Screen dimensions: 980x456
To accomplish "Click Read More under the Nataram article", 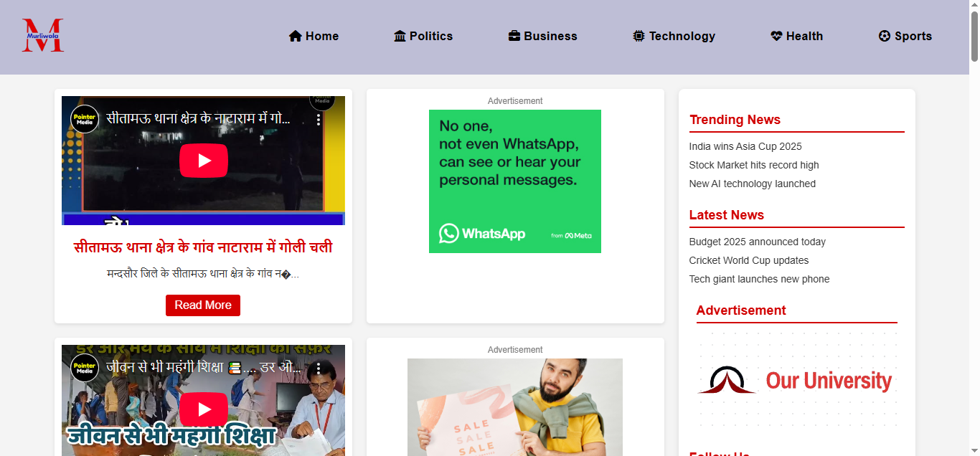I will point(203,305).
